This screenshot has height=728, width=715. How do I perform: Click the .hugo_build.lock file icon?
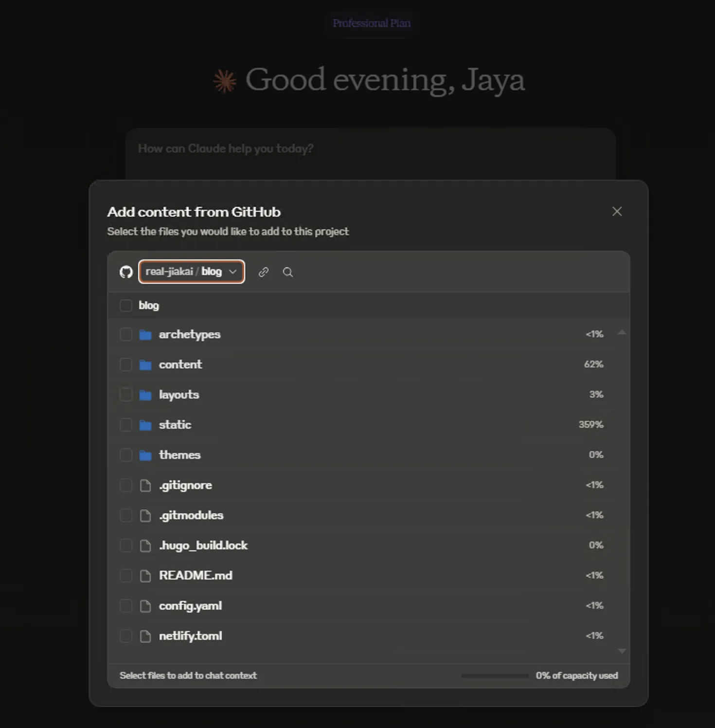tap(145, 546)
